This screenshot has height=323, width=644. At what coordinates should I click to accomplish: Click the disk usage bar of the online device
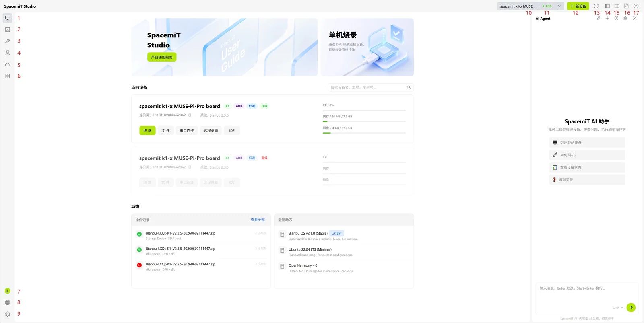pyautogui.click(x=364, y=133)
